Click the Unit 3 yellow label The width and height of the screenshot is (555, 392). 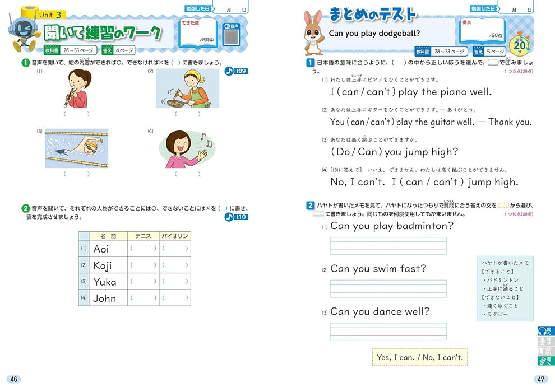(54, 14)
